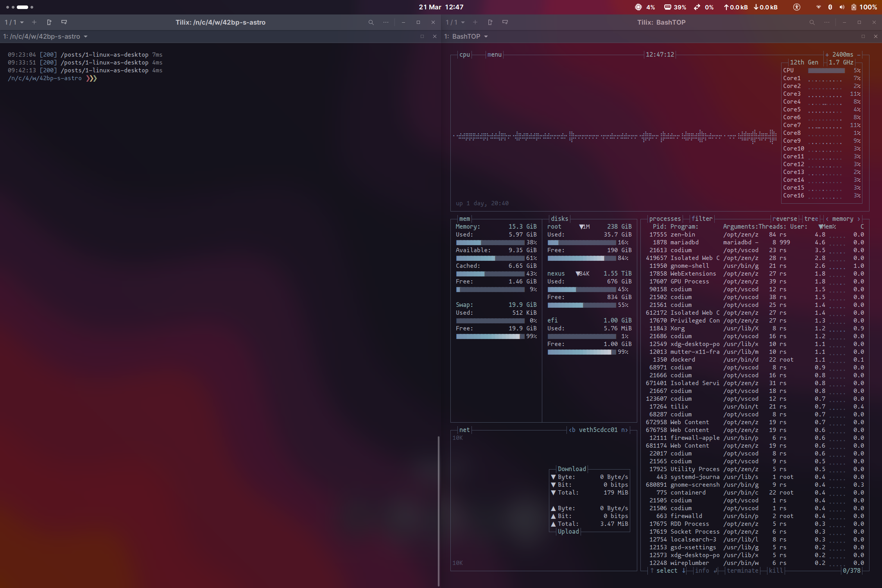Screen dimensions: 882x588
Task: Open the 1/1 session switcher in left window
Action: click(14, 22)
